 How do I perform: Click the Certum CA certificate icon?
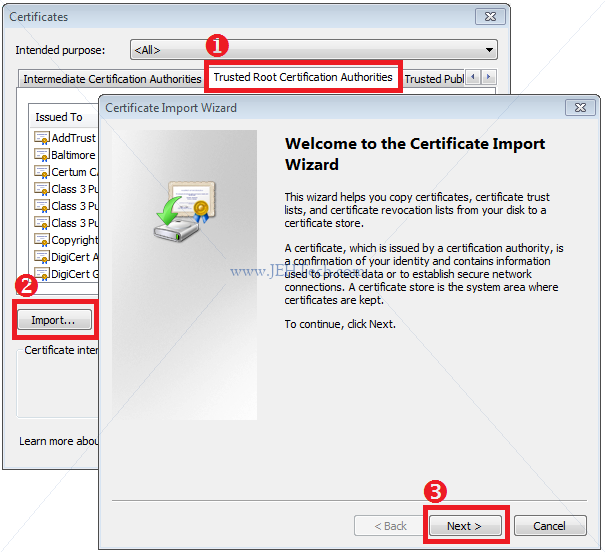[42, 172]
